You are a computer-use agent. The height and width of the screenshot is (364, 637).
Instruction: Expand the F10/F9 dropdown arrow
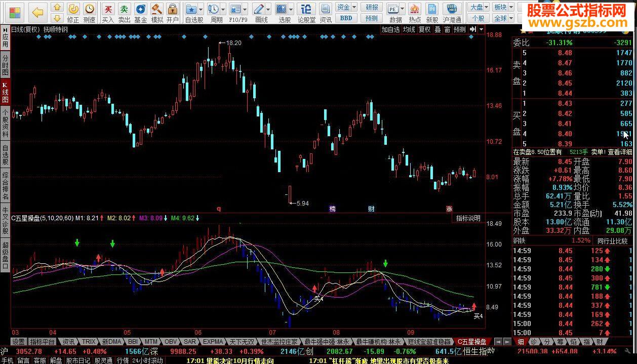(246, 9)
